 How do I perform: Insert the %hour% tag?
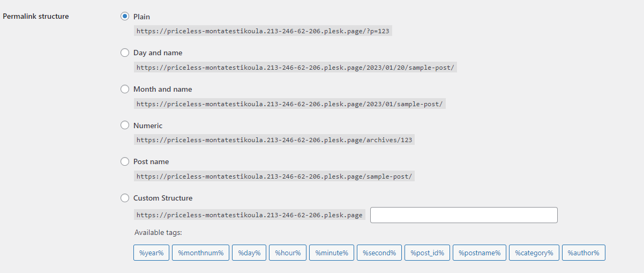[288, 253]
